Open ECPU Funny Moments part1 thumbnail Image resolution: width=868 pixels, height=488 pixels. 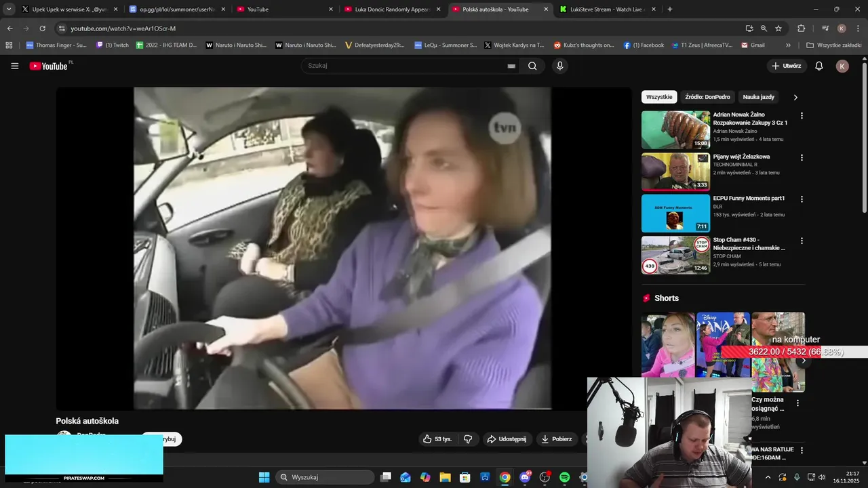[x=675, y=213]
